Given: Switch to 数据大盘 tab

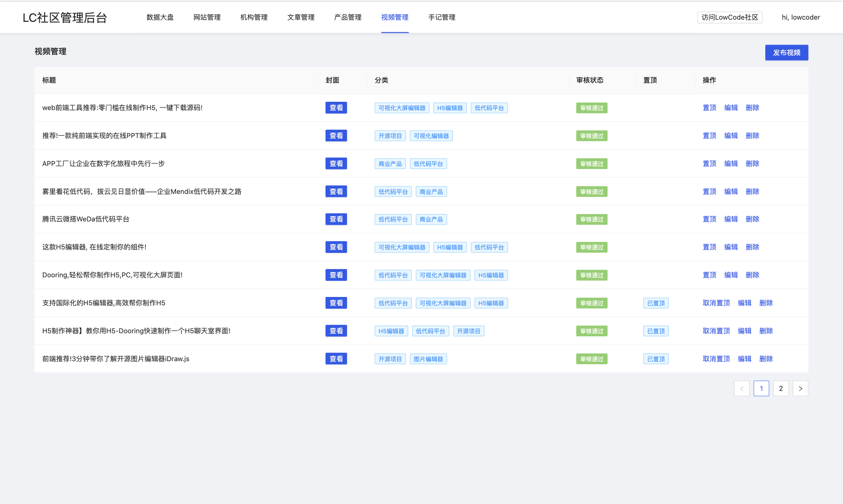Looking at the screenshot, I should pos(160,17).
